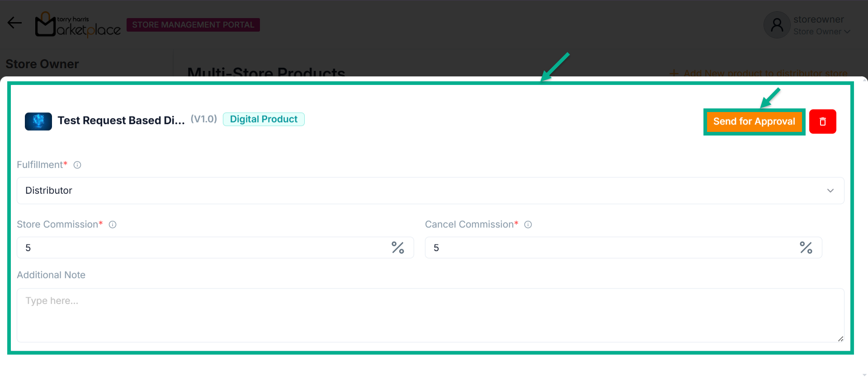Click the Digital Product tag
The width and height of the screenshot is (868, 379).
[x=264, y=119]
